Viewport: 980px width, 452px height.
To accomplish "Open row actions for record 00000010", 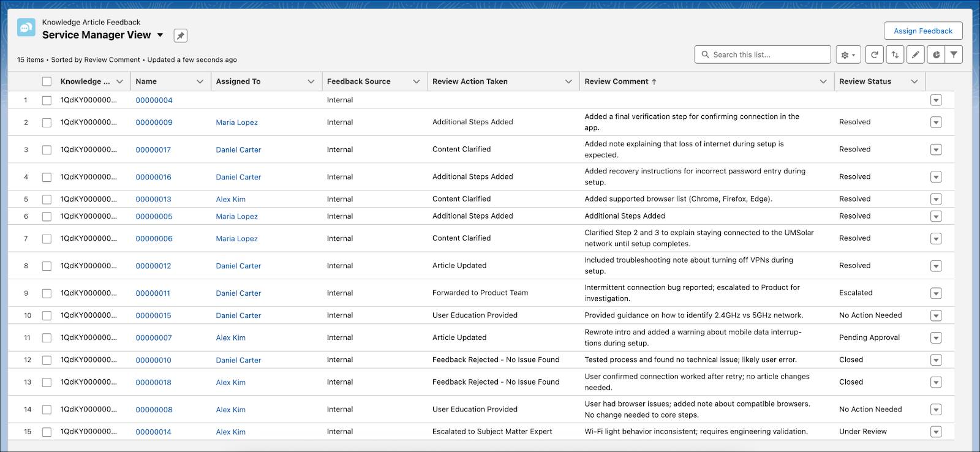I will (x=936, y=360).
